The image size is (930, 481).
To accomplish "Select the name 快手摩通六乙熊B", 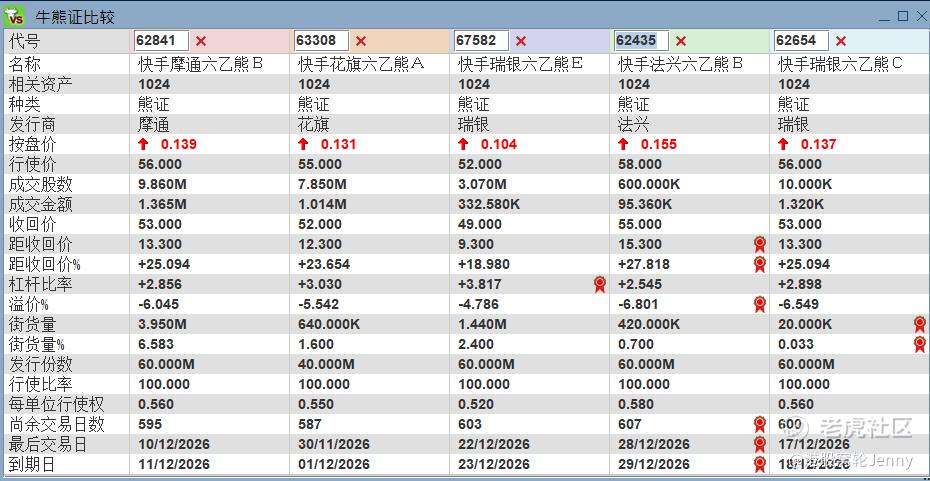I will click(x=200, y=63).
